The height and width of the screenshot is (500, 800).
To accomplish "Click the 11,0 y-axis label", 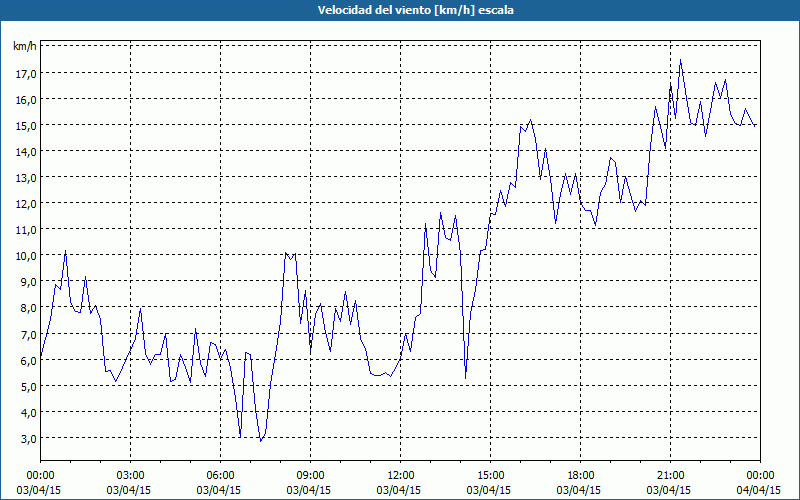I will coord(26,230).
